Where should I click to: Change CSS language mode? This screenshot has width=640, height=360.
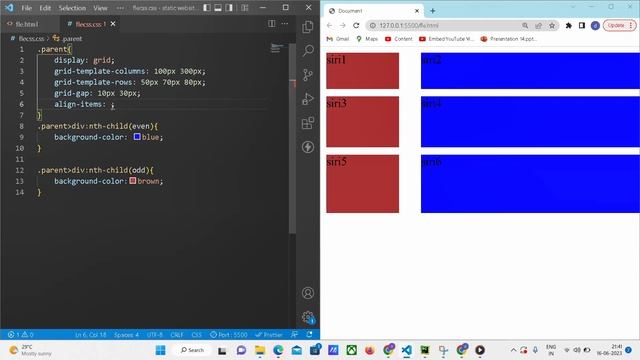pos(196,335)
